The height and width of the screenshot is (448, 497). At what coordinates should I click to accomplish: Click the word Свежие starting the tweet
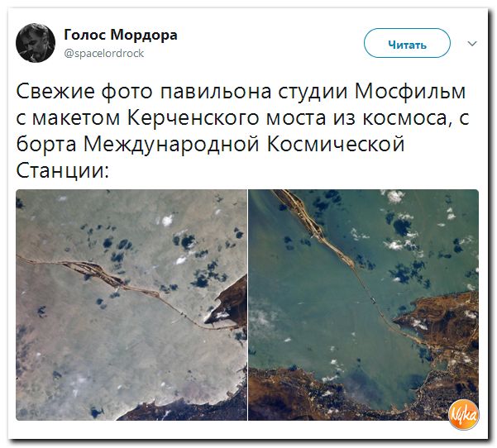pos(55,91)
